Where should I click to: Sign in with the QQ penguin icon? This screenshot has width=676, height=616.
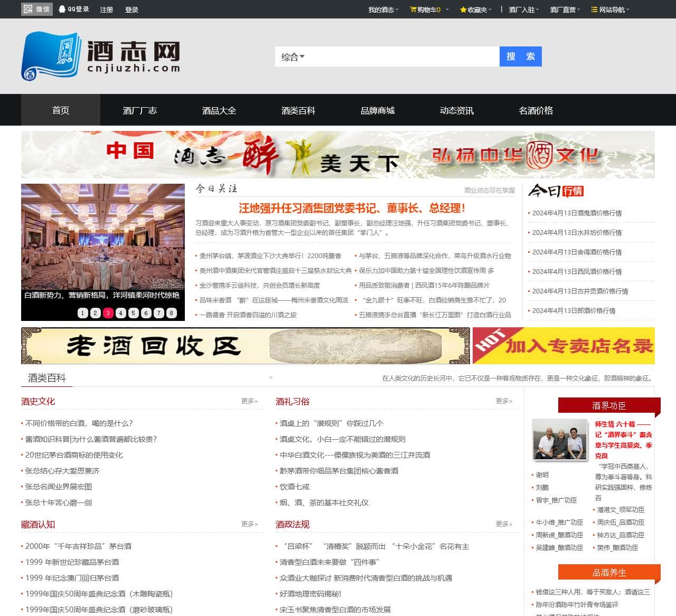[x=62, y=8]
